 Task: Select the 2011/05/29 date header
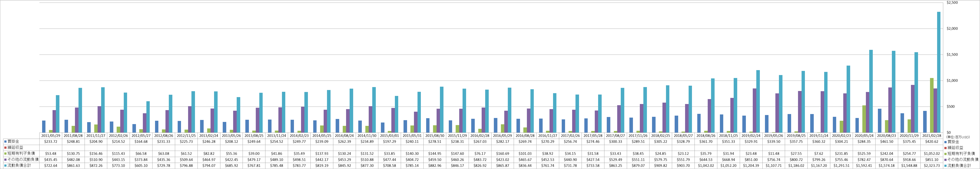click(x=51, y=136)
